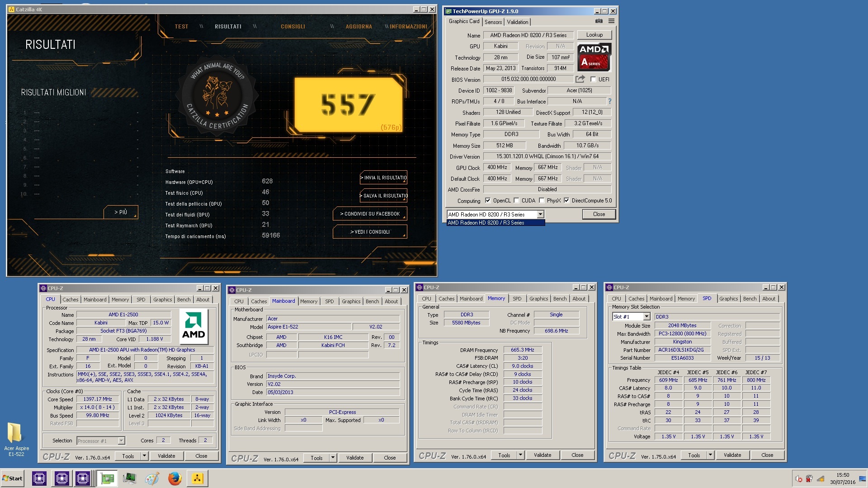Screen dimensions: 868x488
Task: Open Bench tab in CPU-Z SPD window
Action: coord(750,299)
